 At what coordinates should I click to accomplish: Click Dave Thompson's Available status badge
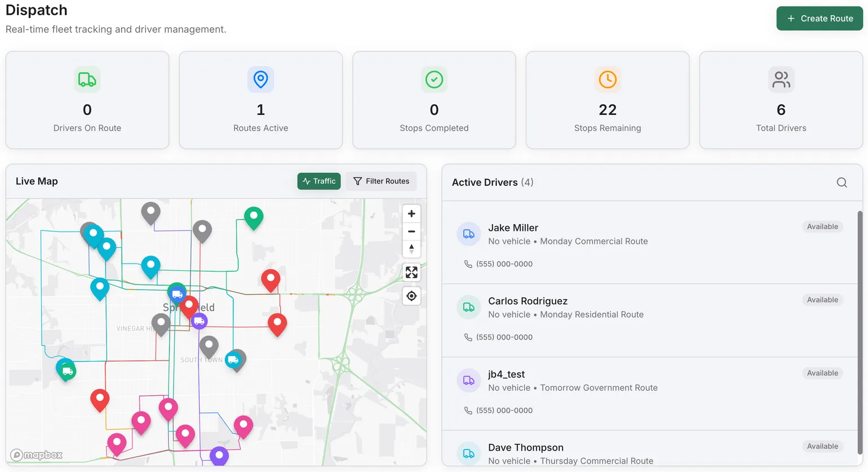click(x=822, y=447)
